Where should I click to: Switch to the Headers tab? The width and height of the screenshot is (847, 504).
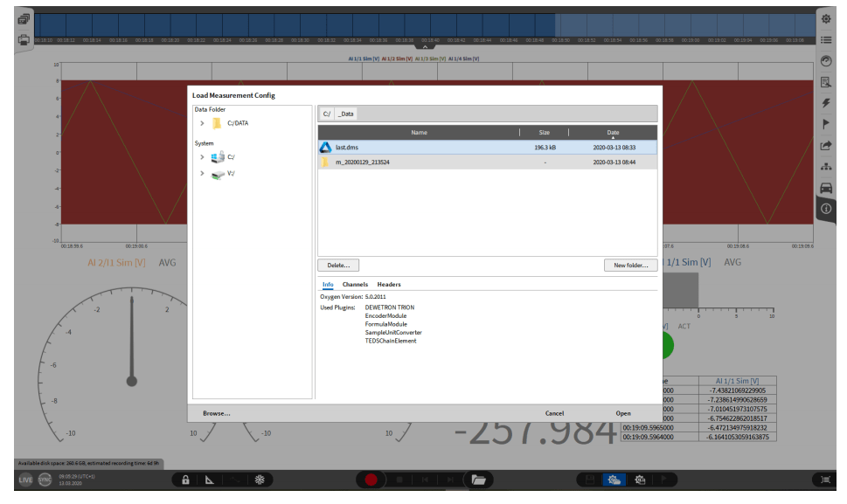coord(389,285)
